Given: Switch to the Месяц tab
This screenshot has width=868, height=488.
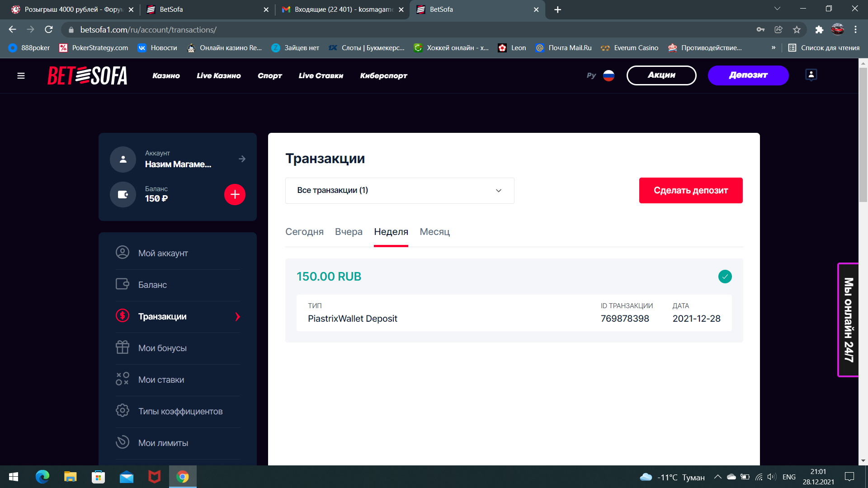Looking at the screenshot, I should point(434,232).
